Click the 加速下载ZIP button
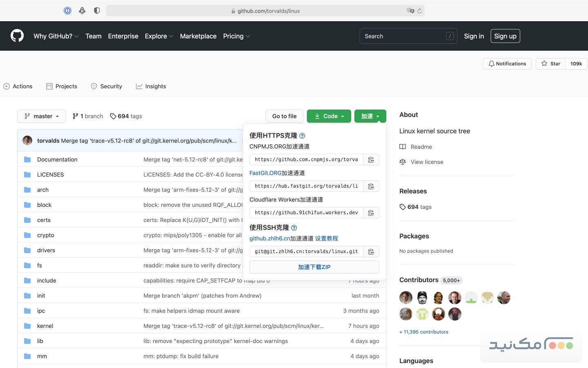The height and width of the screenshot is (368, 588). point(314,267)
